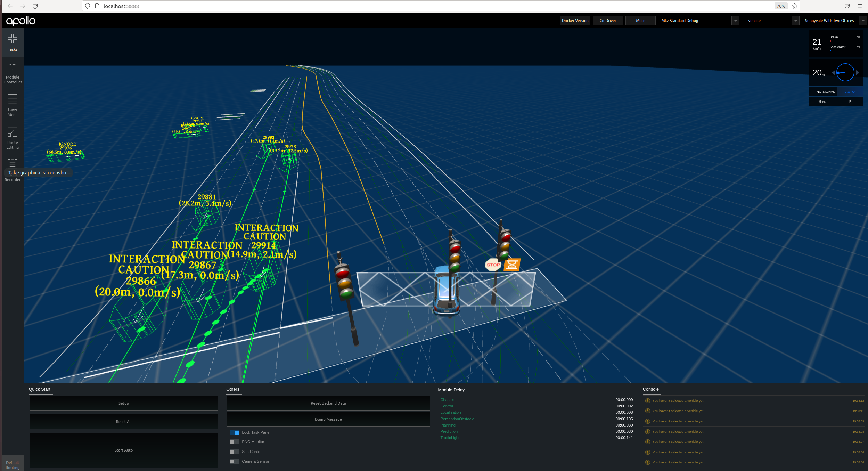Viewport: 868px width, 471px height.
Task: Open the Mkz Standard Debug mode dropdown
Action: point(698,21)
